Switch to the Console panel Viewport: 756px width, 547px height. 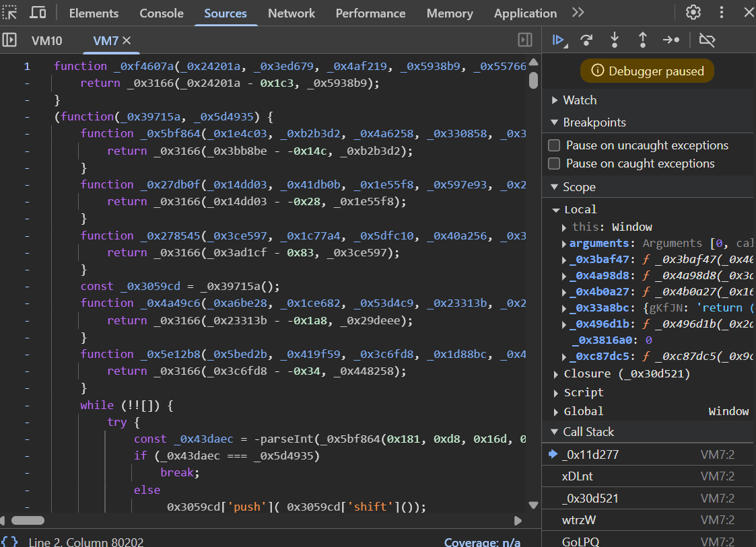pos(161,12)
